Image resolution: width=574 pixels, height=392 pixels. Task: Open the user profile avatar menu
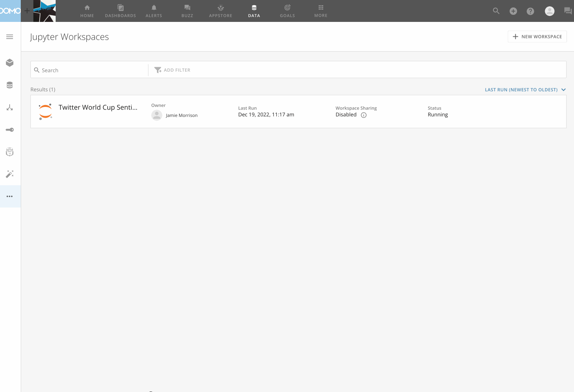click(550, 11)
